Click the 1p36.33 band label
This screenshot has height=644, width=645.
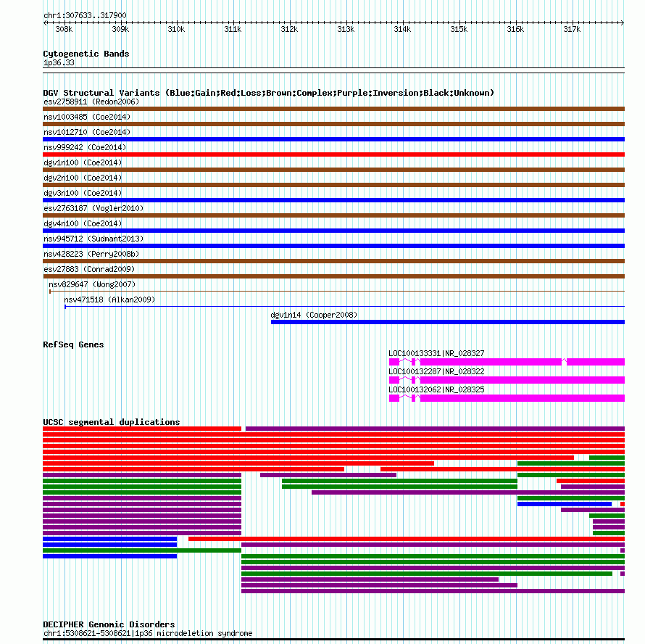click(59, 62)
